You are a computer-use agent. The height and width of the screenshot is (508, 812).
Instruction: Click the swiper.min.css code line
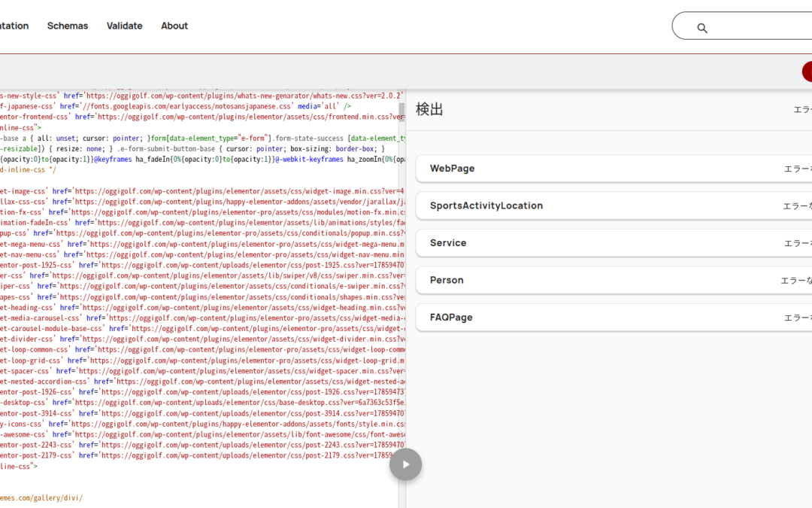point(202,275)
